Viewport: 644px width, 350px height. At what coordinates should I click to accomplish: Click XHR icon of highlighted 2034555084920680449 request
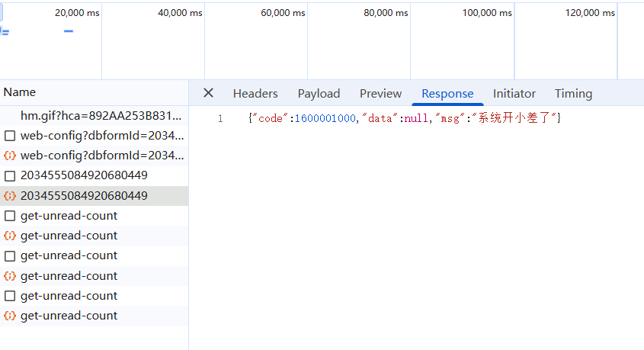[10, 196]
